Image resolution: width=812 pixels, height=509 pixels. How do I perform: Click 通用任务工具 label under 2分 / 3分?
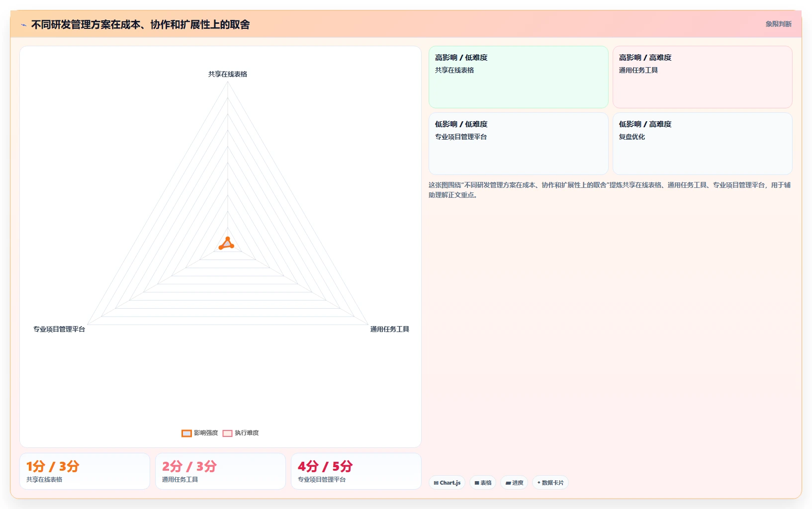tap(180, 480)
